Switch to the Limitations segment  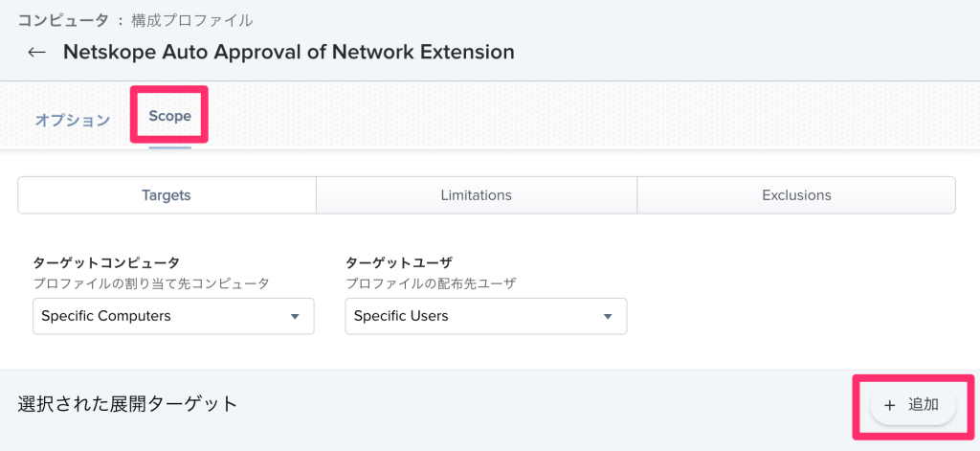[477, 195]
